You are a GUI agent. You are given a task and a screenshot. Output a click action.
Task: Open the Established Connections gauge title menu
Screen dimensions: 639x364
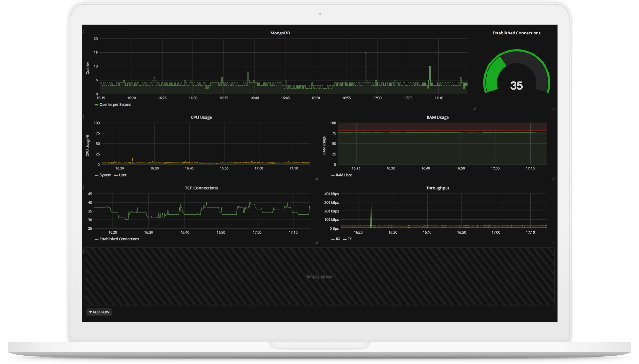(516, 33)
